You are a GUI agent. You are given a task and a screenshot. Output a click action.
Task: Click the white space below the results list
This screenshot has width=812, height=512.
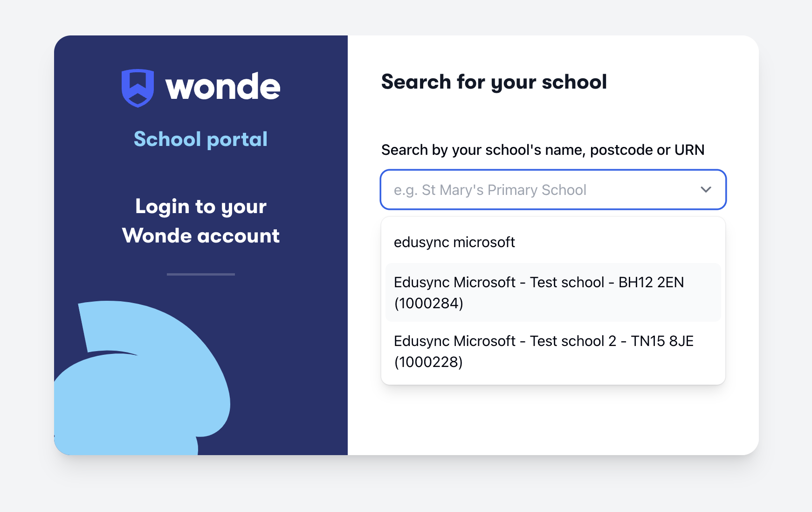pos(553,420)
